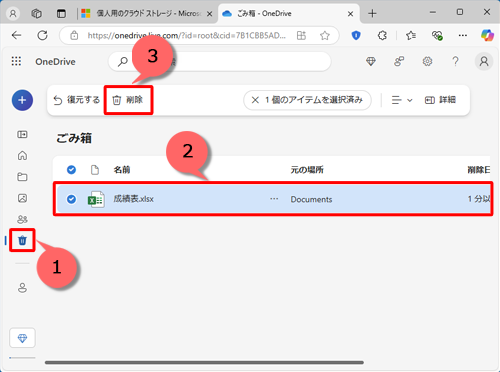Click the file type column header icon
The image size is (500, 372).
(95, 170)
